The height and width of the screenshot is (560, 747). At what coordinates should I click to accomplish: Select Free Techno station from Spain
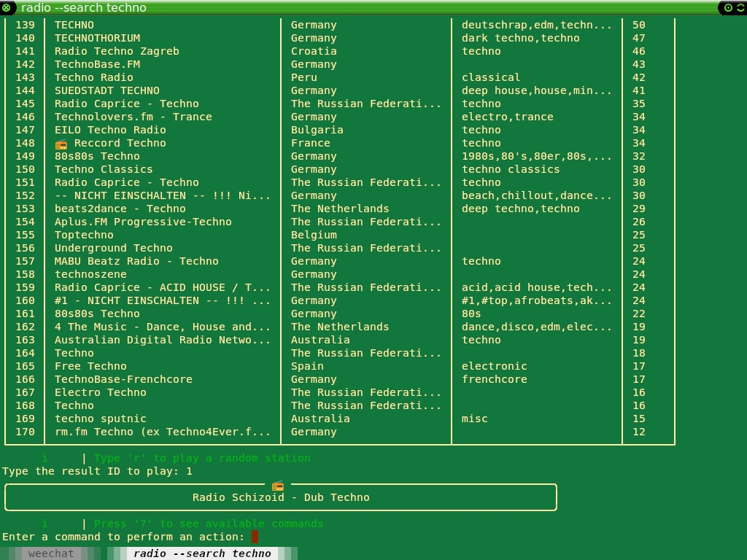pyautogui.click(x=90, y=366)
